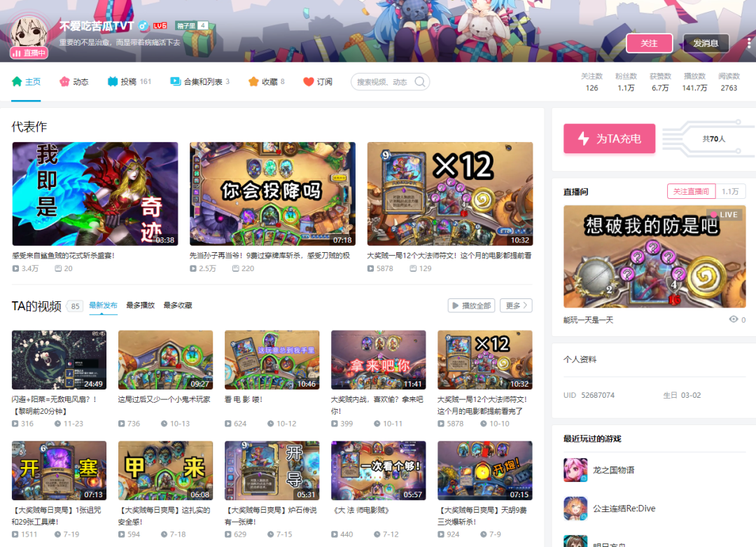The image size is (756, 547).
Task: Click 获赞数 6.7万 stat
Action: 660,82
